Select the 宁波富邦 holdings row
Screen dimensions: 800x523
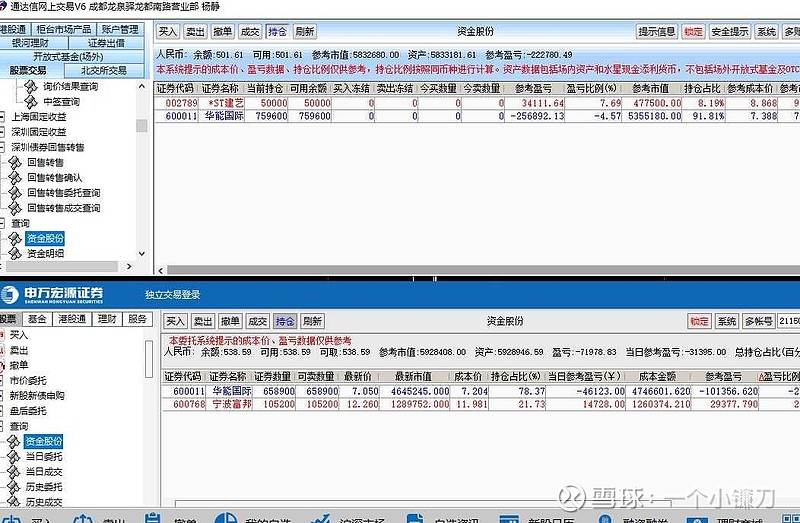click(481, 404)
